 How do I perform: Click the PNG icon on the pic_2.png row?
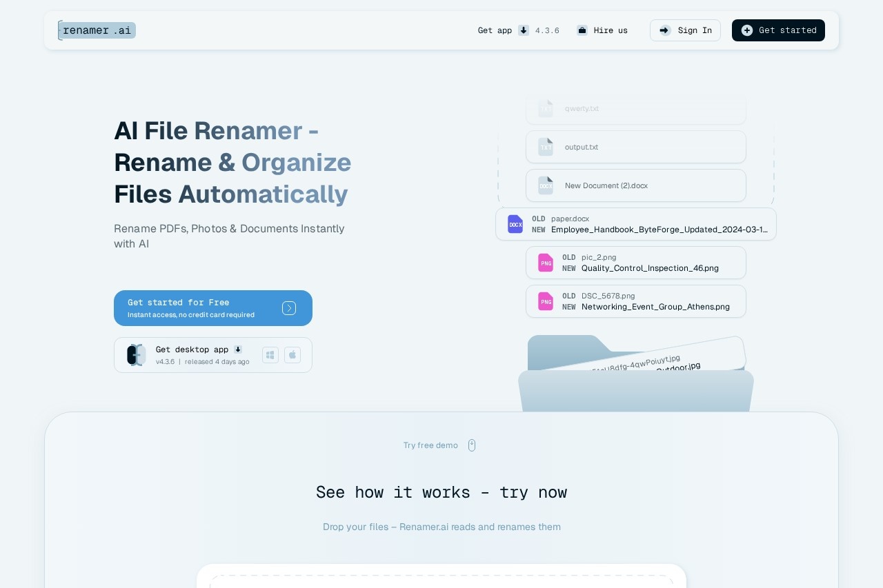546,263
